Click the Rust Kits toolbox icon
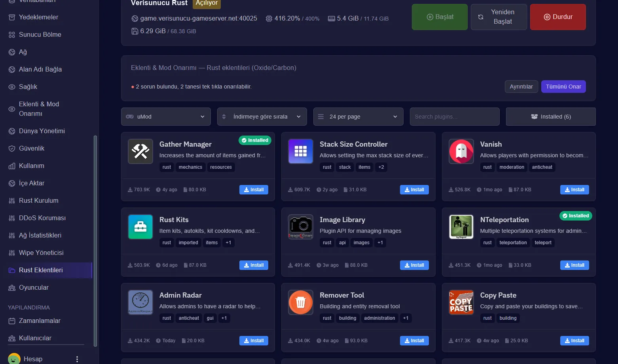Image resolution: width=618 pixels, height=364 pixels. (140, 227)
